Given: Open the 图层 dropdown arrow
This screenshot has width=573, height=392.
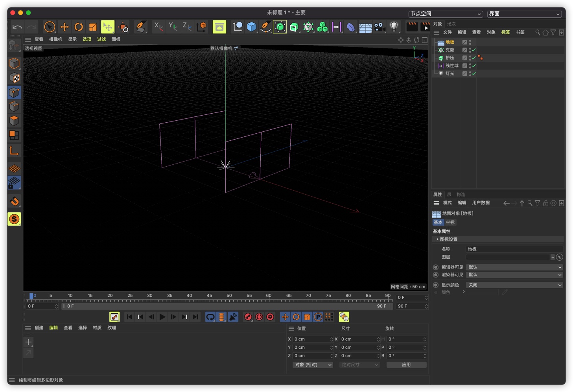Looking at the screenshot, I should tap(552, 257).
